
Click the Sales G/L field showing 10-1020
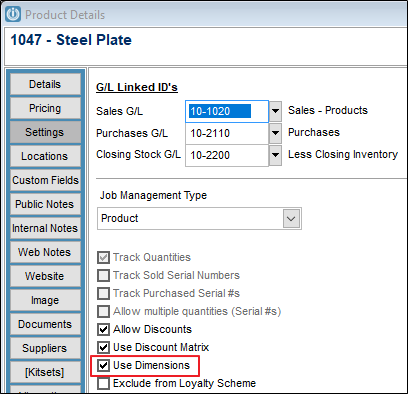pos(227,111)
